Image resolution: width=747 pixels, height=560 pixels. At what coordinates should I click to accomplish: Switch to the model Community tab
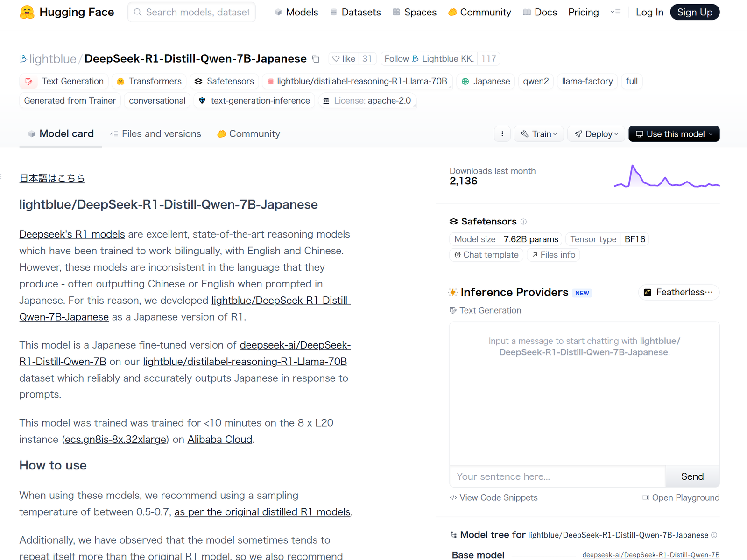[248, 134]
